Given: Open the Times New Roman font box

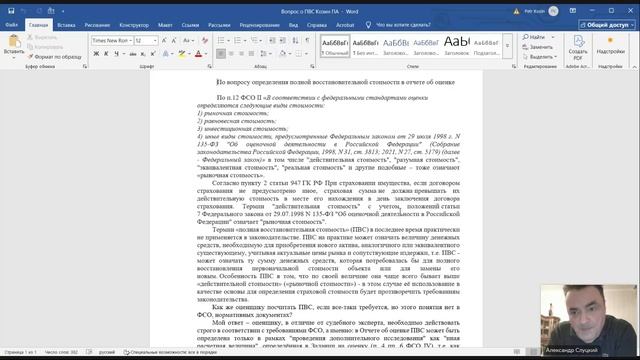Looking at the screenshot, I should click(112, 40).
